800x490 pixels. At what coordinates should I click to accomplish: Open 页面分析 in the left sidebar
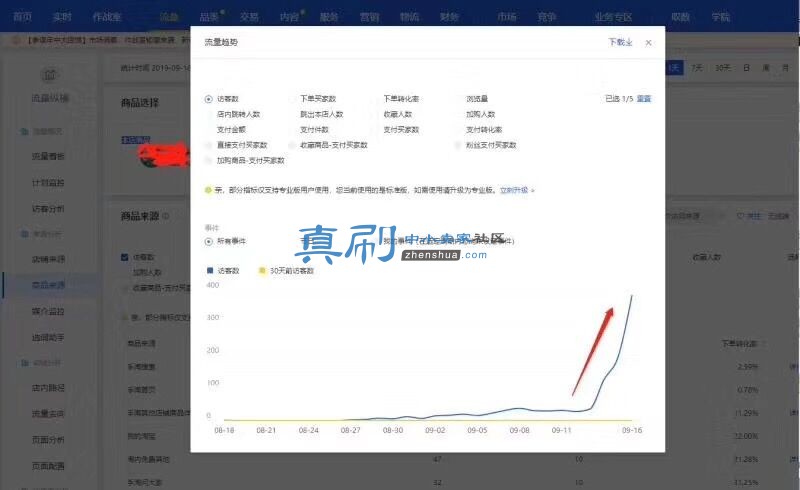[48, 439]
